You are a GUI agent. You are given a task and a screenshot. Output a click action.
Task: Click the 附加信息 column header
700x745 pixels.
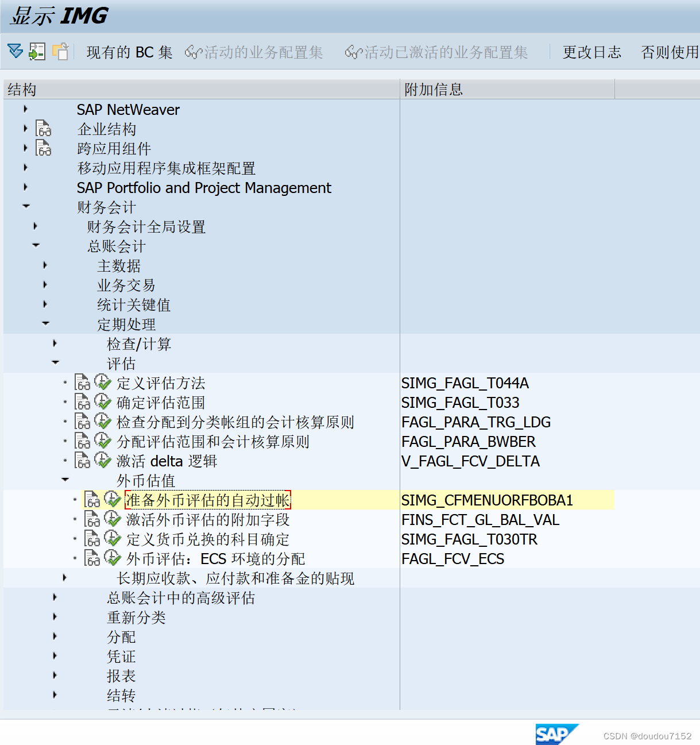pyautogui.click(x=507, y=89)
